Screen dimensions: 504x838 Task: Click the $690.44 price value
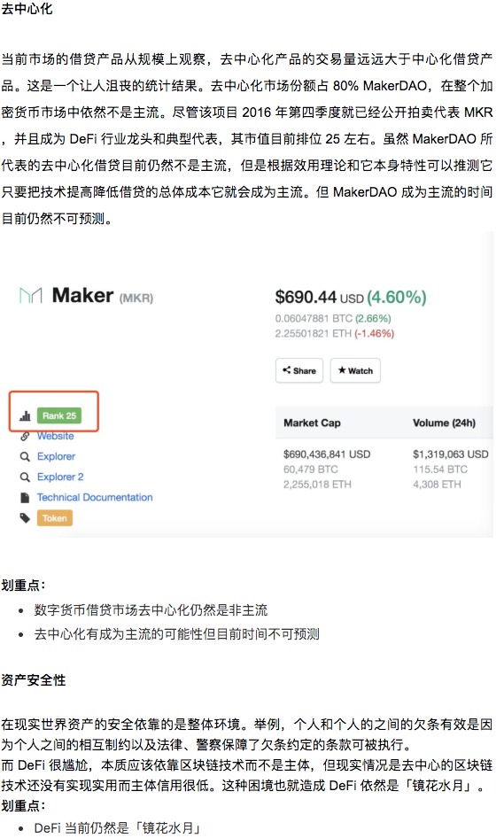pos(306,297)
